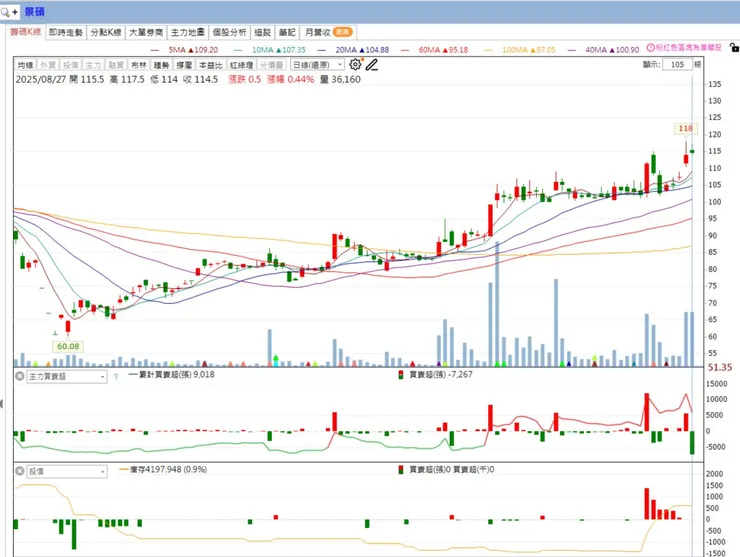Click the 新高 badge on 月營收
Viewport: 740px width, 557px height.
tap(343, 32)
